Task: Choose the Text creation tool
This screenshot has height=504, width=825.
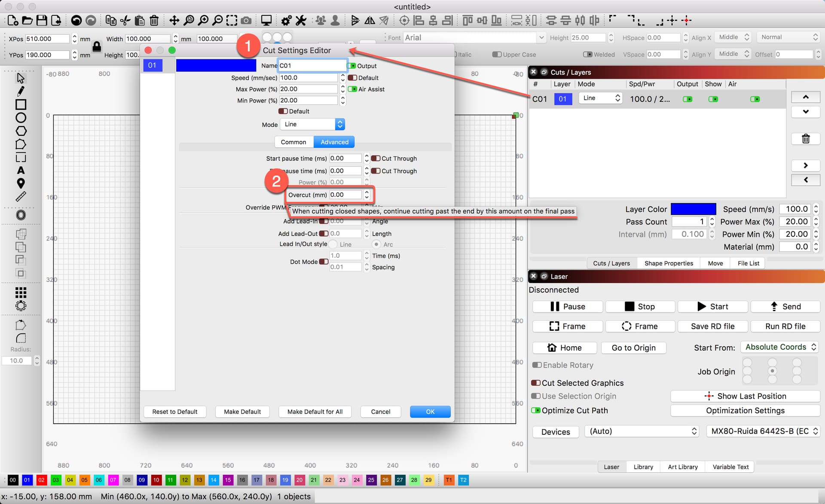Action: click(20, 171)
